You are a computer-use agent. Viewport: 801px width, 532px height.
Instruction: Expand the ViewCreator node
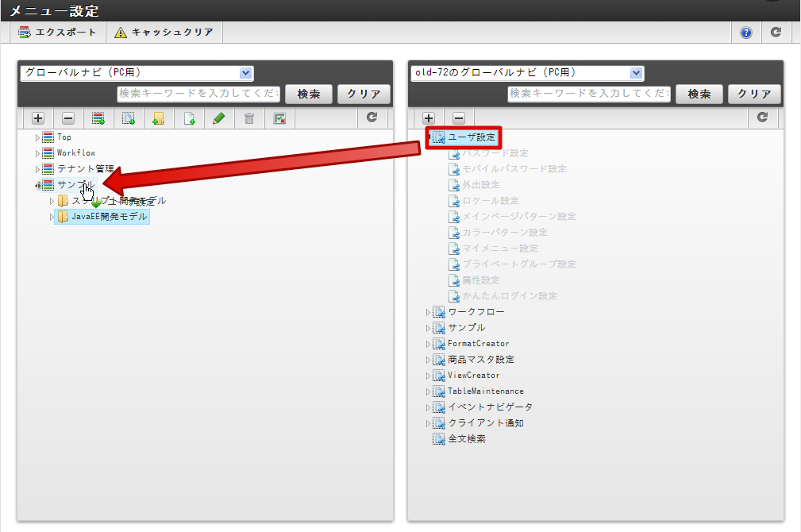[428, 376]
